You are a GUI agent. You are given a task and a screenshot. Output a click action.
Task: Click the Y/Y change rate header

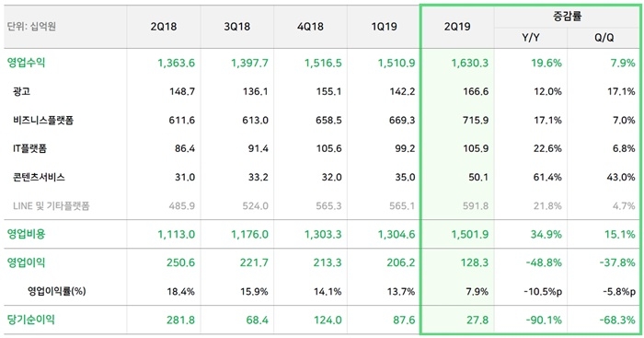click(531, 38)
